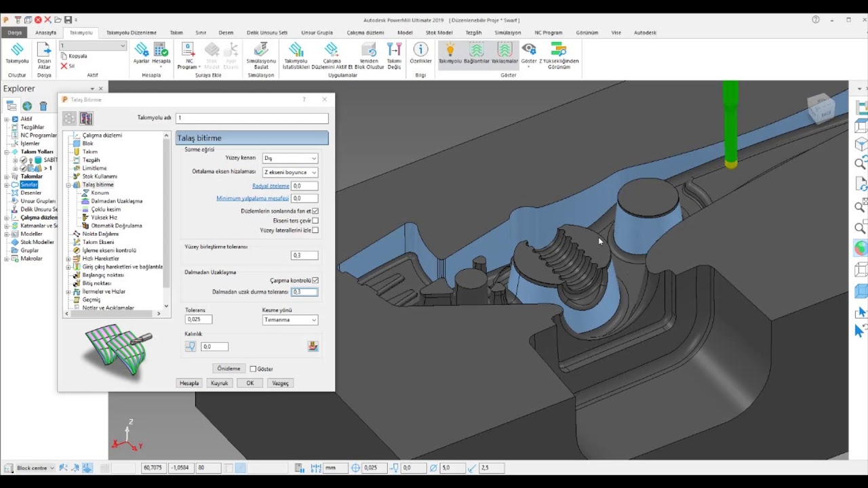Open Özellikler info icon
The height and width of the screenshot is (488, 868).
[420, 49]
